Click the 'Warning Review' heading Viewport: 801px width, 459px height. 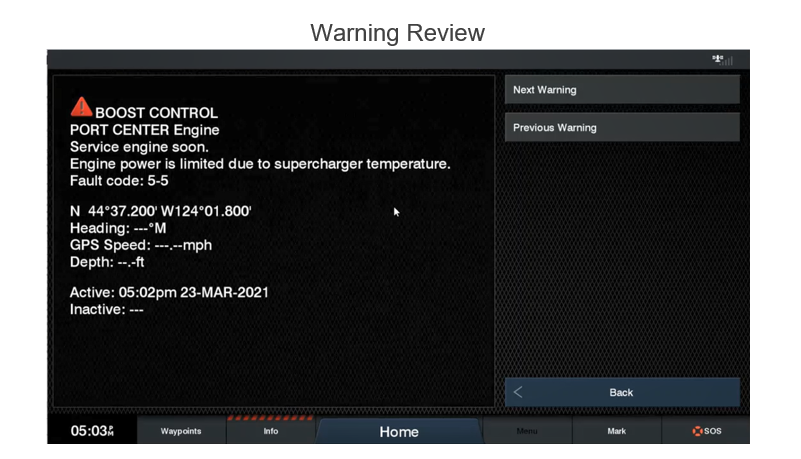pos(397,33)
